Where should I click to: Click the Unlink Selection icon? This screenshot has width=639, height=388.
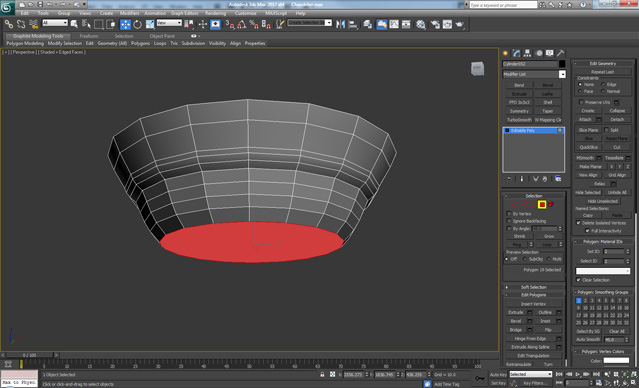21,24
